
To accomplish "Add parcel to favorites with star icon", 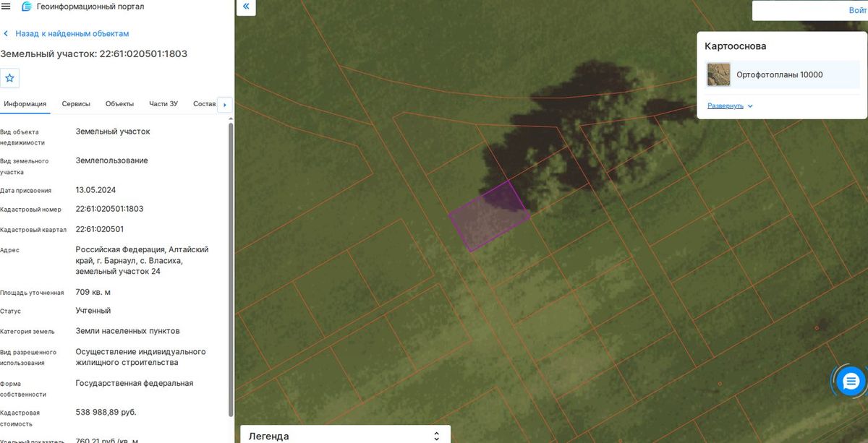I will [x=9, y=78].
